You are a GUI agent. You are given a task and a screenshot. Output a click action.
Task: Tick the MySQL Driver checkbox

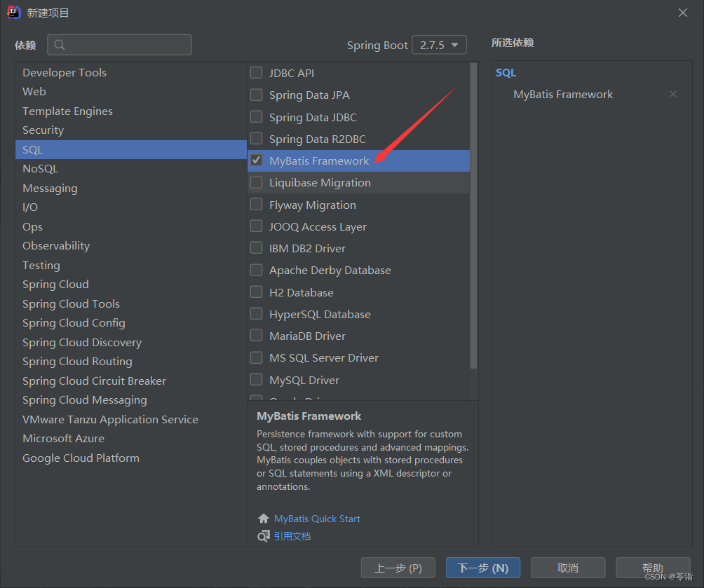click(257, 379)
